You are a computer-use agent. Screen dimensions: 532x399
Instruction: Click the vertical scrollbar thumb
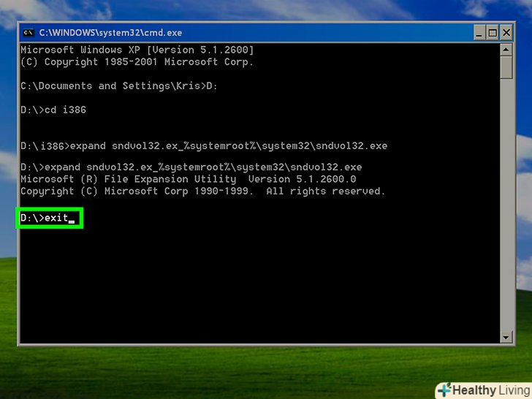pos(506,67)
